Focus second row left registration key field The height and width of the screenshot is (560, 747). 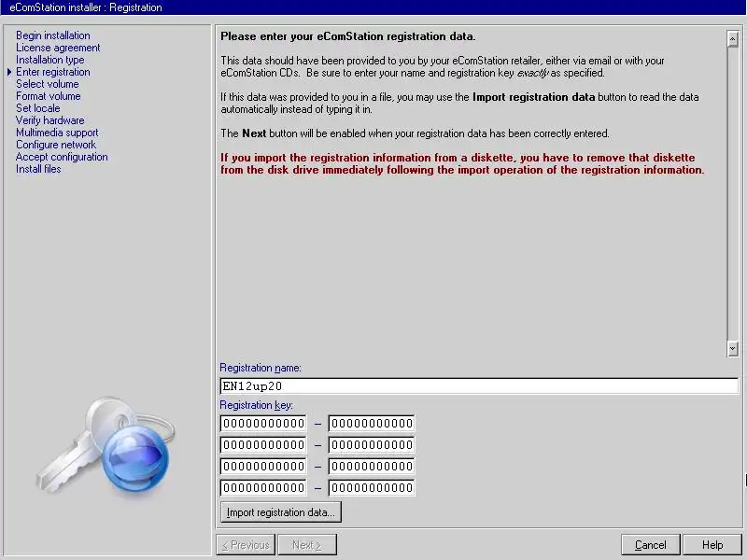263,444
